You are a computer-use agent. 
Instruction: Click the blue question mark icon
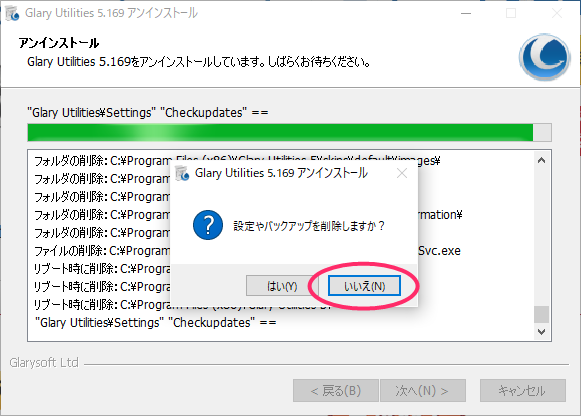(x=208, y=225)
